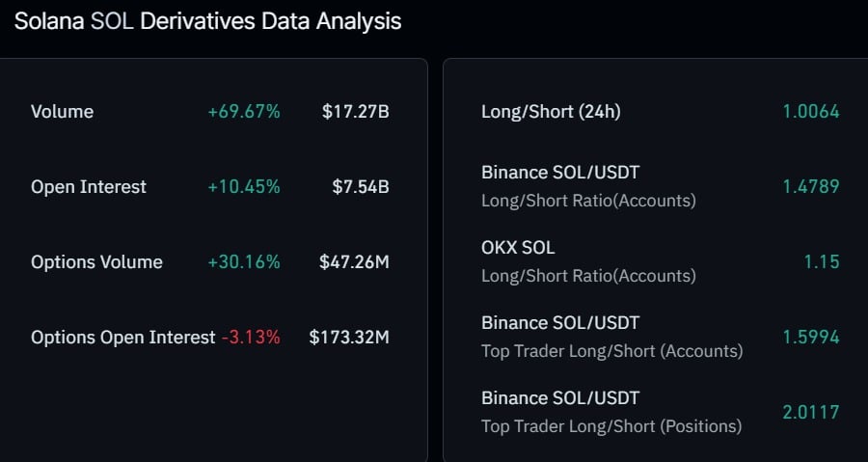868x462 pixels.
Task: Click the Solana SOL Derivatives Data Analysis heading
Action: tap(207, 21)
